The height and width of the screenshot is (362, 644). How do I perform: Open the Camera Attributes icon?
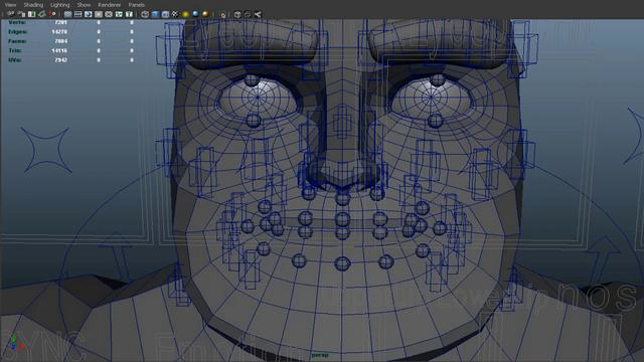click(21, 14)
